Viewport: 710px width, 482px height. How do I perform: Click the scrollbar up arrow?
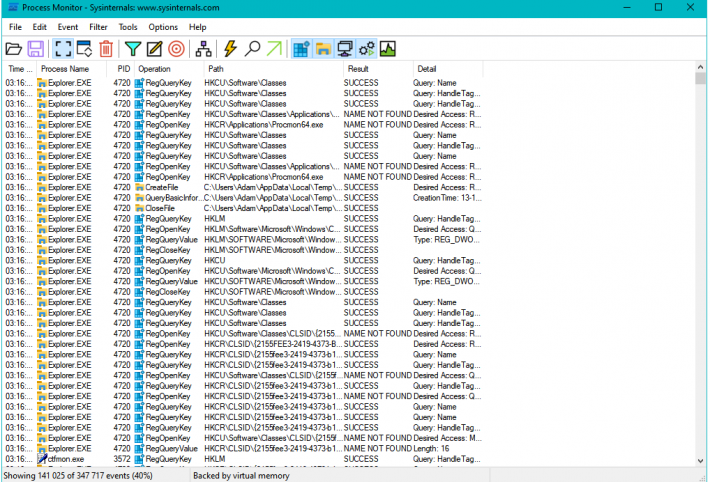coord(700,67)
